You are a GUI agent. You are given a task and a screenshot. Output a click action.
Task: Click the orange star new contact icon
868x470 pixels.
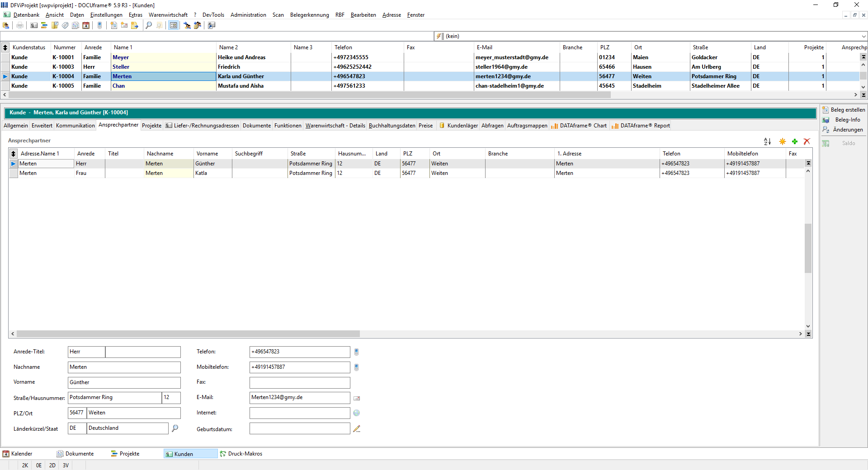783,141
